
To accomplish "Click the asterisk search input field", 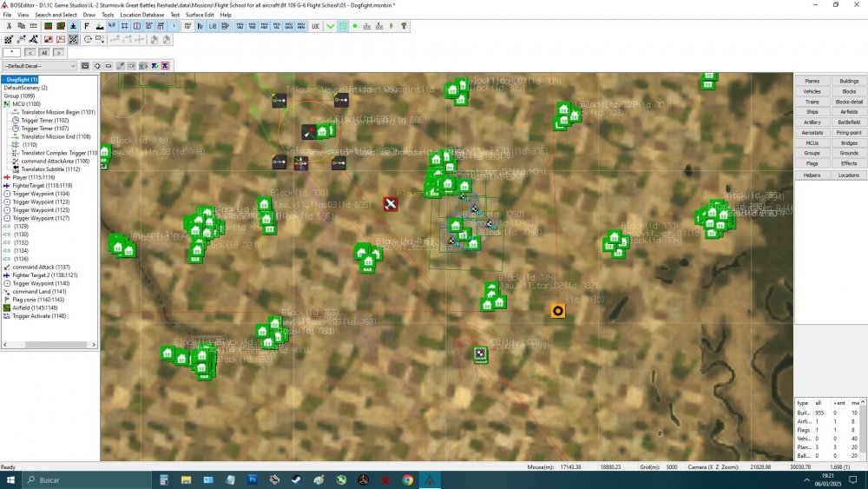I will tap(11, 53).
